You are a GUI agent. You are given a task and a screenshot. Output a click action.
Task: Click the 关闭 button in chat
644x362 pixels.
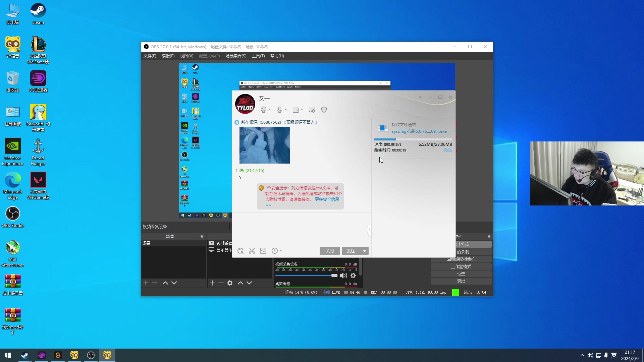coord(329,251)
